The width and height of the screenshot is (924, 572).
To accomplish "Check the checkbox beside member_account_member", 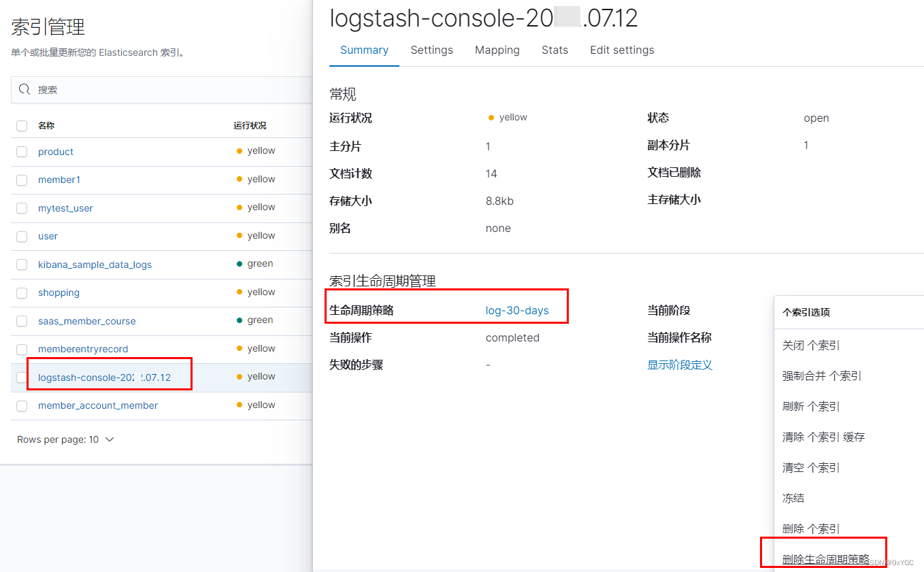I will [21, 405].
